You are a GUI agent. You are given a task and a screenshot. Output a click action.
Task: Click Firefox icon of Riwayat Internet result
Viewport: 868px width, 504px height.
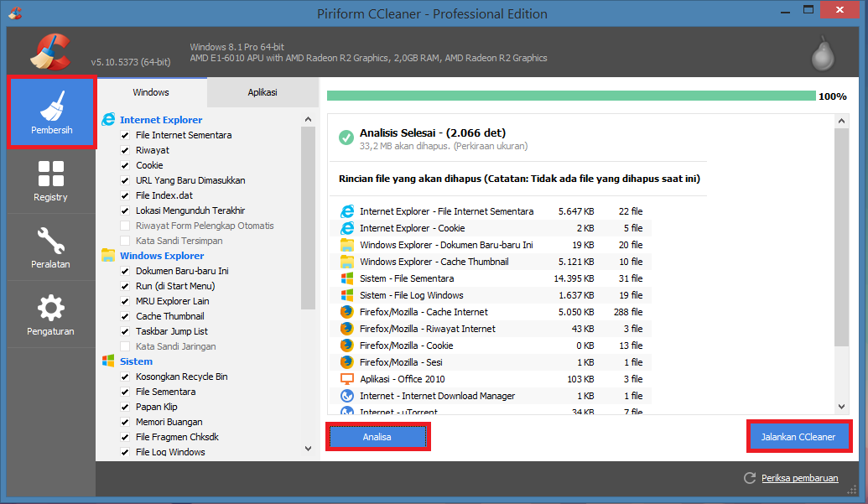(347, 329)
